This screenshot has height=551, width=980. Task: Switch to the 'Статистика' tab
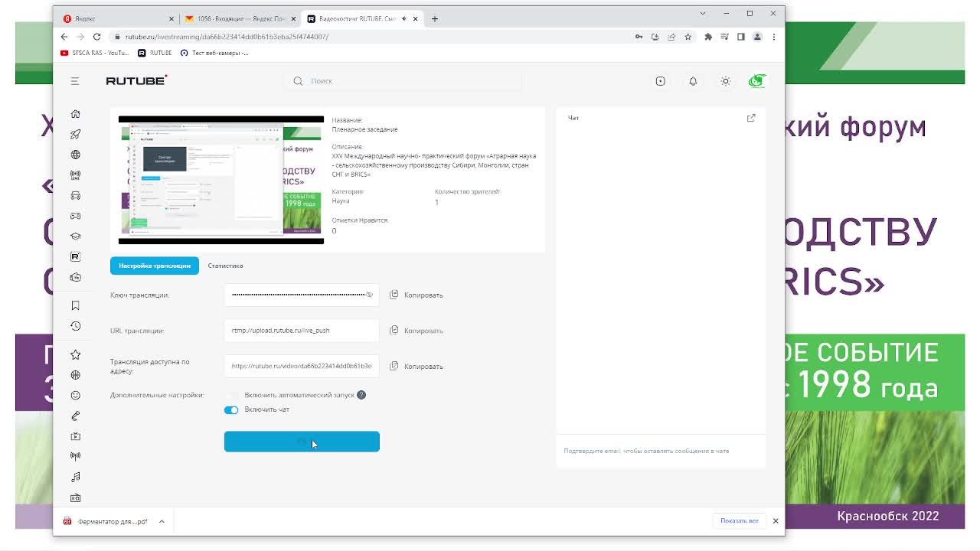pyautogui.click(x=225, y=266)
